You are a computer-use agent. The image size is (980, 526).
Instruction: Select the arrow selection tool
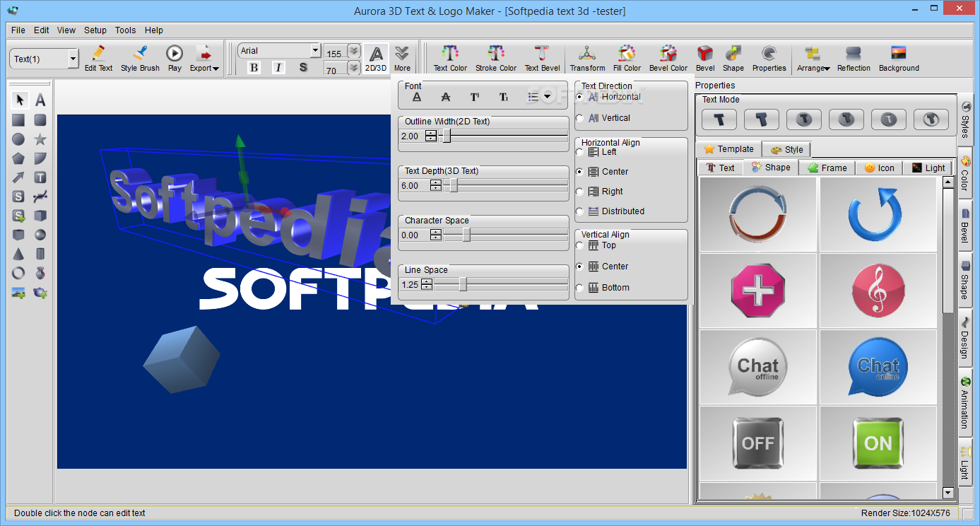point(20,100)
